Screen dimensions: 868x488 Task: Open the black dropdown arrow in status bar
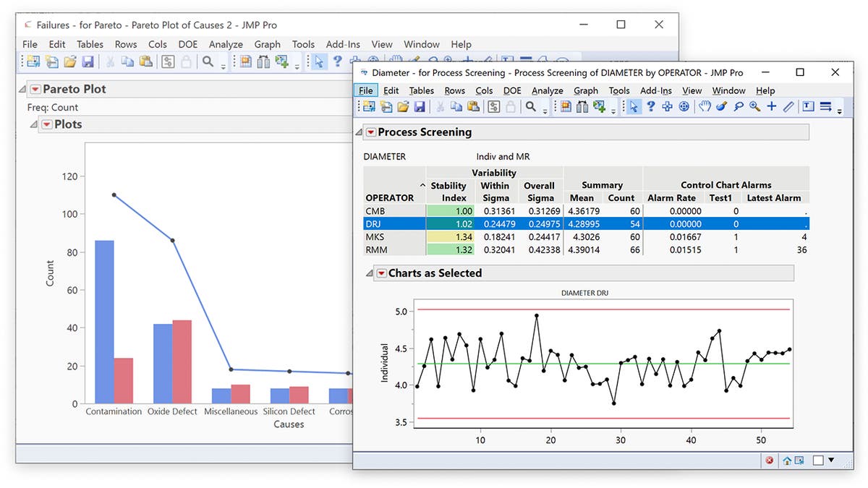[831, 460]
